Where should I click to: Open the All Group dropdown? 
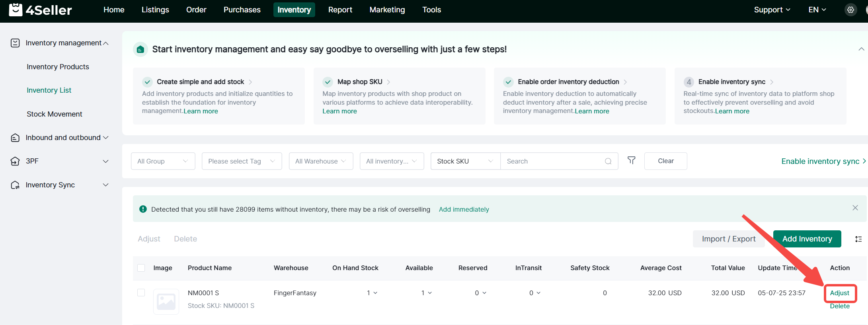pyautogui.click(x=163, y=161)
